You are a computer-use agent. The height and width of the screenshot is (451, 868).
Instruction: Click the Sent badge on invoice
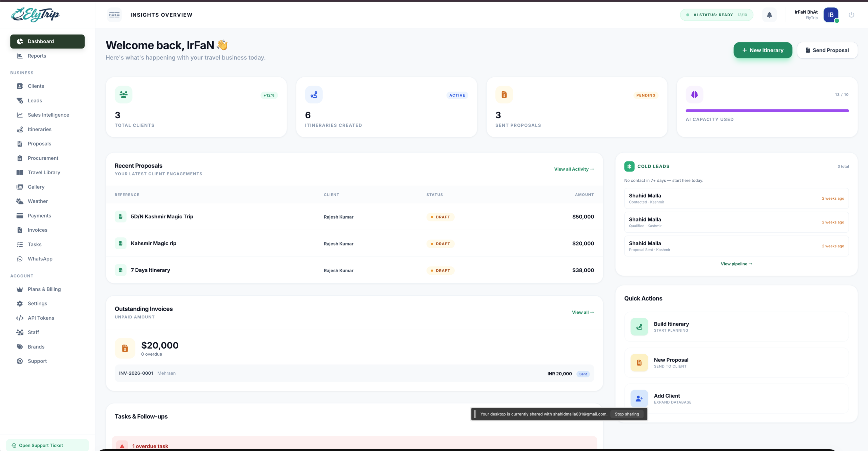(x=583, y=374)
